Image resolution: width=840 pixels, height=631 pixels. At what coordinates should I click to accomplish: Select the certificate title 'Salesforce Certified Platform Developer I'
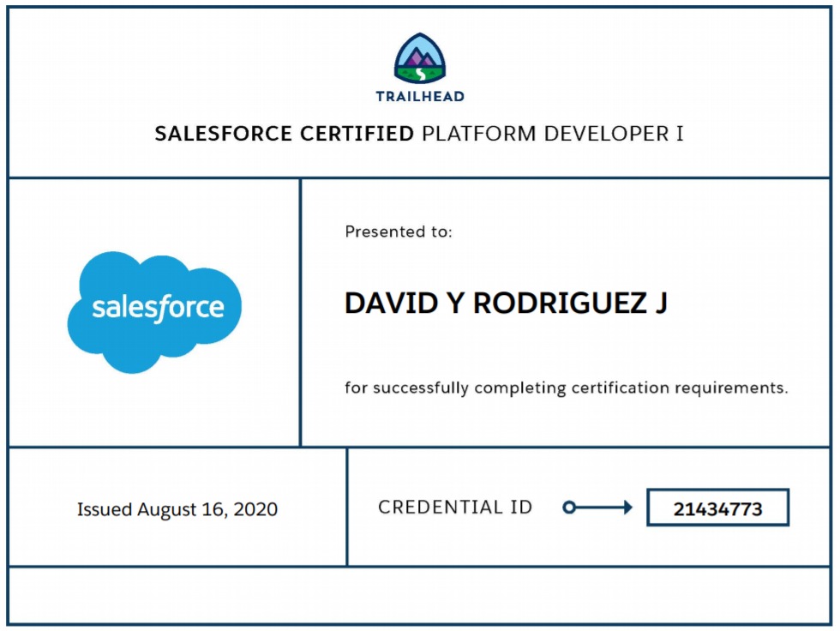(419, 134)
